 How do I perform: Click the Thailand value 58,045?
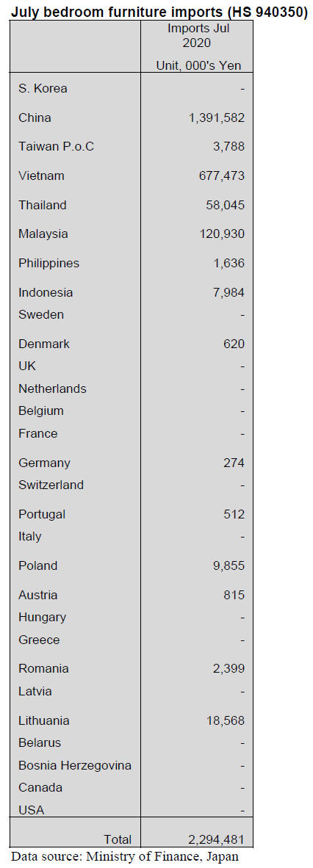(x=224, y=206)
